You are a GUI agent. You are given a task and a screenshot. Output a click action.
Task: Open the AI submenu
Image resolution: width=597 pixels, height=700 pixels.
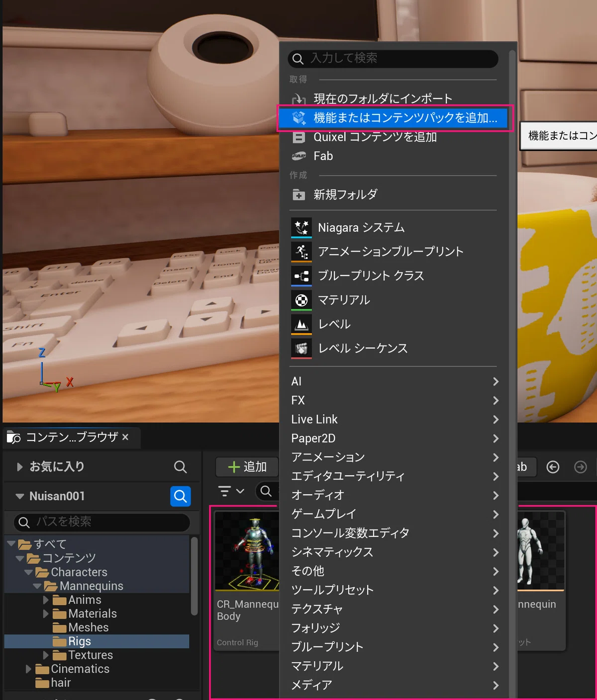(x=394, y=381)
